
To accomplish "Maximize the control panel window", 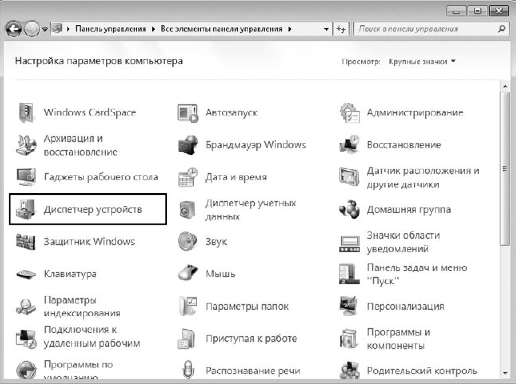I will (477, 11).
